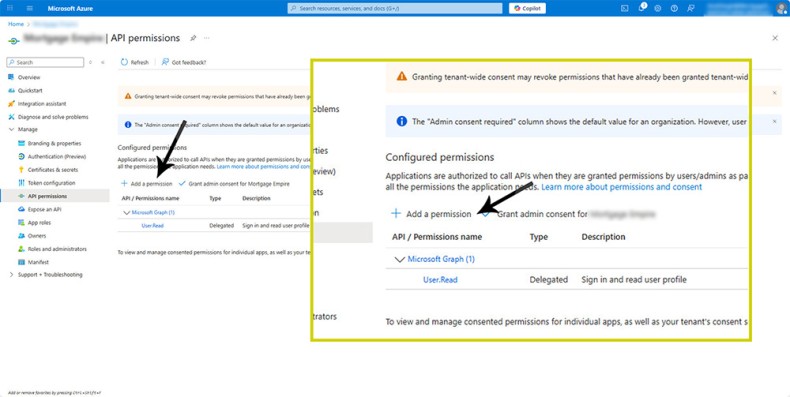The image size is (790, 397).
Task: Open the user account avatar
Action: click(781, 8)
